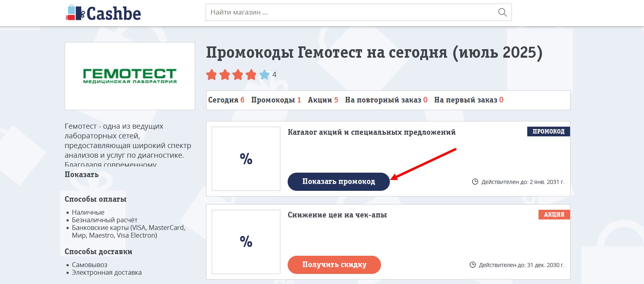Focus the 'Найти магазин' search field
This screenshot has height=284, width=644.
point(358,13)
